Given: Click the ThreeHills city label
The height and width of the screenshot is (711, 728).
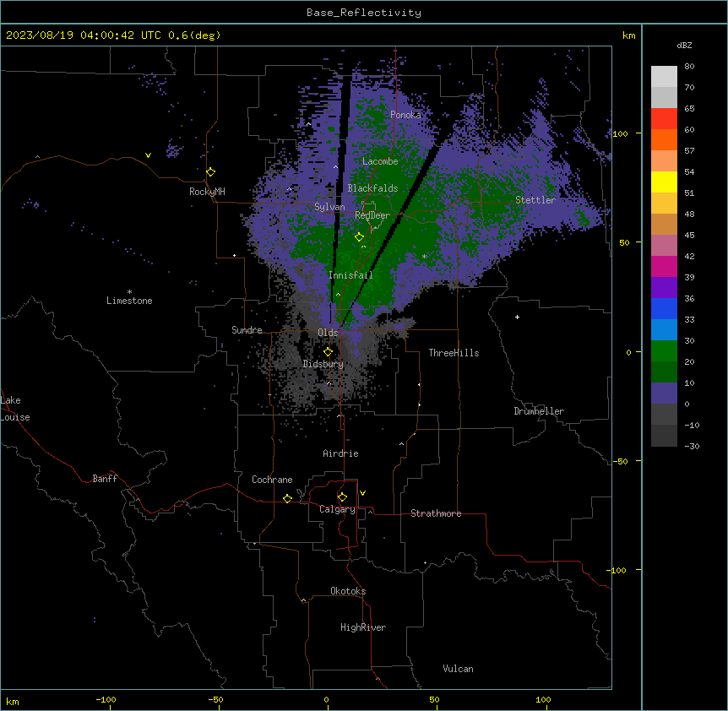Looking at the screenshot, I should [454, 353].
